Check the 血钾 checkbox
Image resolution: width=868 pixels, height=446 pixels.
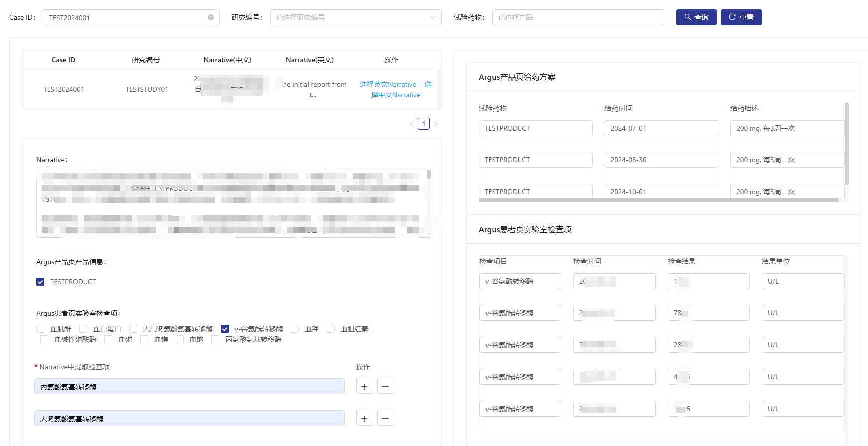(295, 329)
